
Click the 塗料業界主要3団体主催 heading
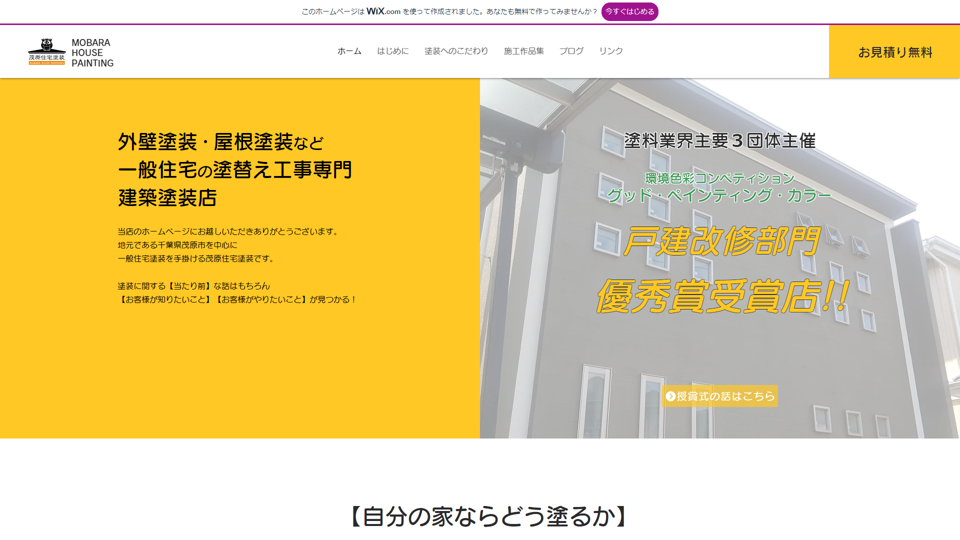720,141
